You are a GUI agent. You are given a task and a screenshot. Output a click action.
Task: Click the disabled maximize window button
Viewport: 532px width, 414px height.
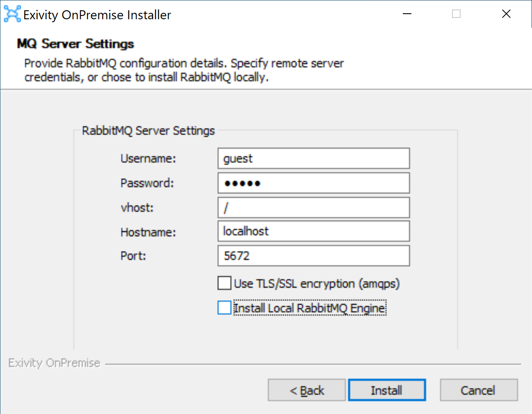456,14
